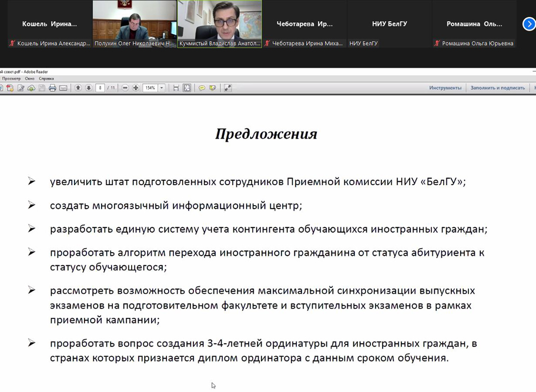Open the Справка menu

click(x=46, y=78)
